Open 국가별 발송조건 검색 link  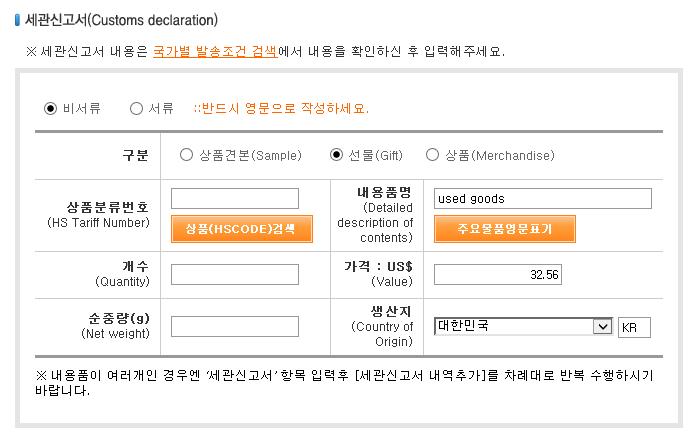click(x=215, y=51)
